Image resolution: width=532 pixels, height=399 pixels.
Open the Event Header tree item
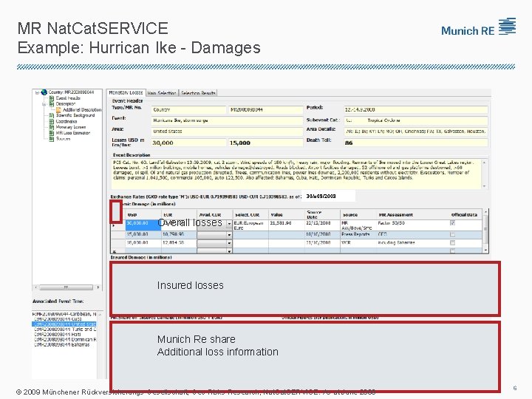pos(68,98)
